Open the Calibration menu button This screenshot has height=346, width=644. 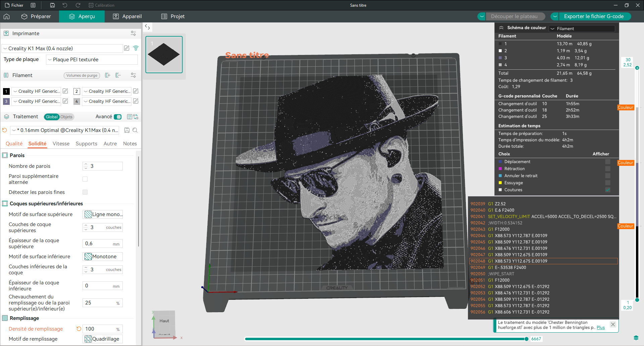click(x=102, y=5)
